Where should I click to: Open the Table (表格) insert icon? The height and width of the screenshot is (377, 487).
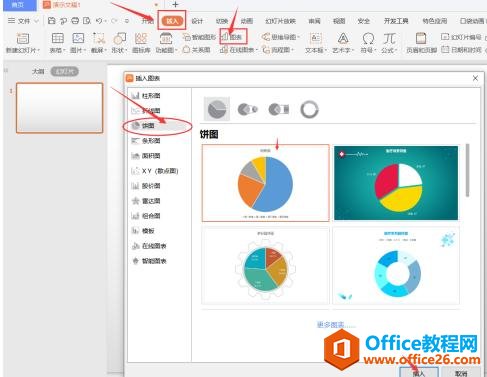[x=57, y=38]
